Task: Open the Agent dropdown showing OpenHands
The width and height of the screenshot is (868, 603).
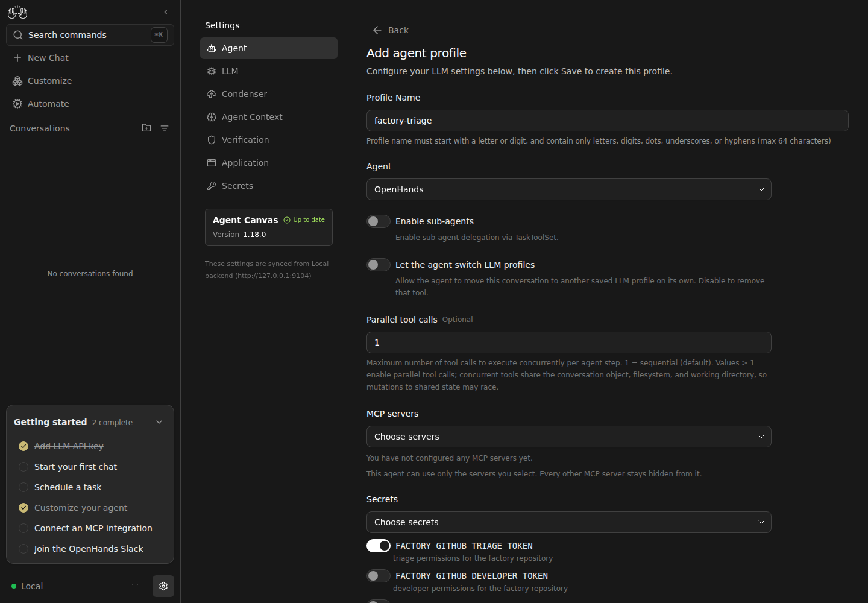Action: coord(569,189)
